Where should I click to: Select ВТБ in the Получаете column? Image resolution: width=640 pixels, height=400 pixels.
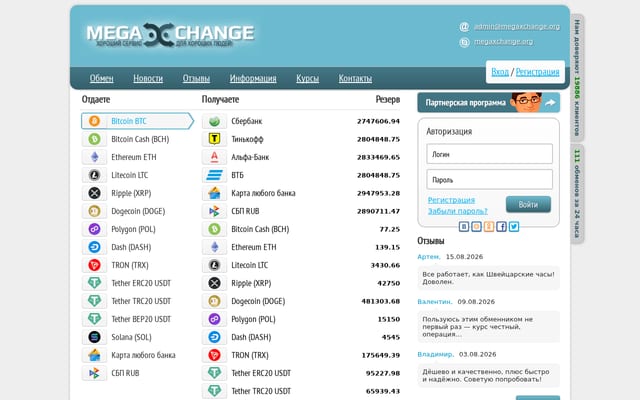(x=301, y=175)
